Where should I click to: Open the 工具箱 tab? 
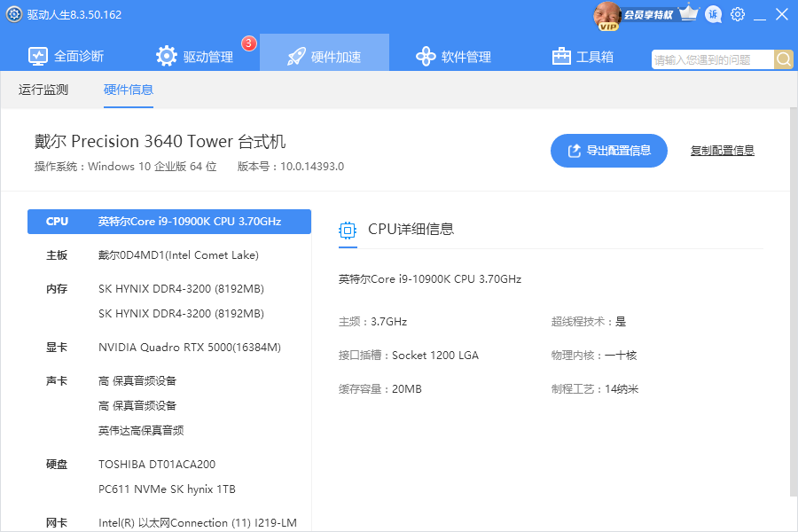(x=583, y=56)
